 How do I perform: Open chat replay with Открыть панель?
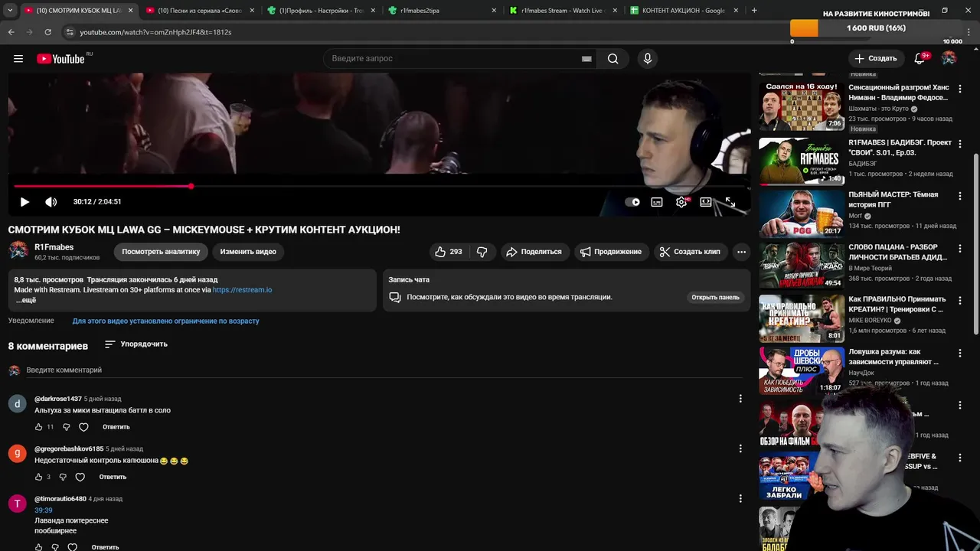click(715, 297)
